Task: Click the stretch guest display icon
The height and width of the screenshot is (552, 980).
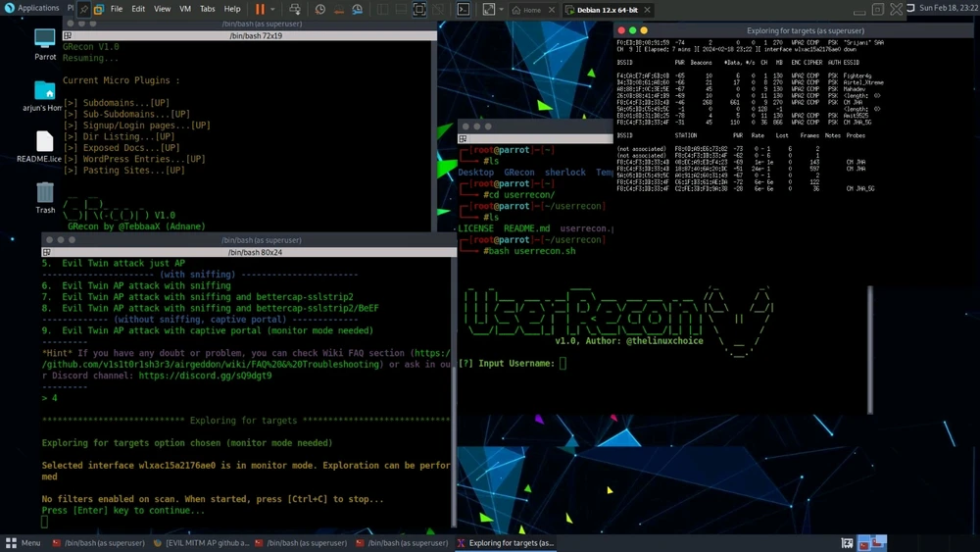Action: coord(489,10)
